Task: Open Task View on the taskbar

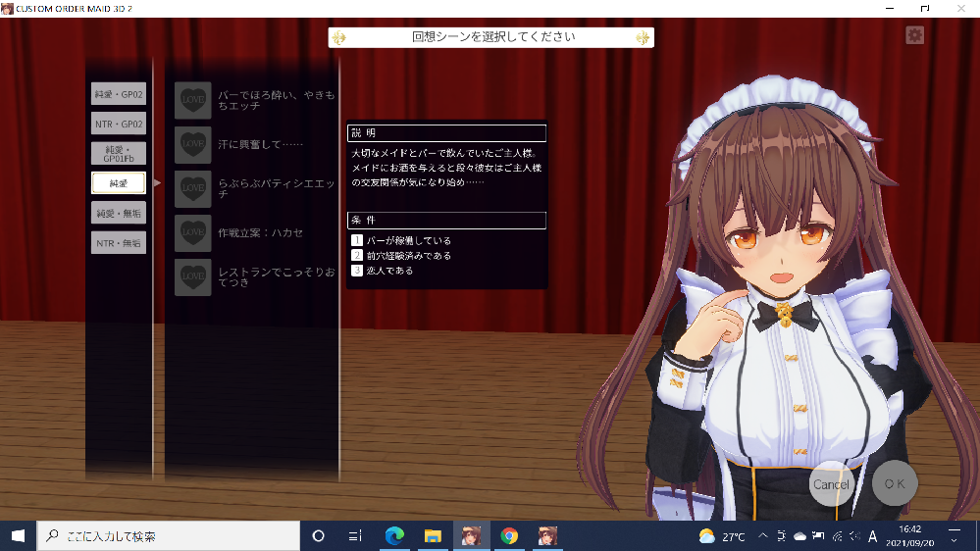Action: click(355, 536)
